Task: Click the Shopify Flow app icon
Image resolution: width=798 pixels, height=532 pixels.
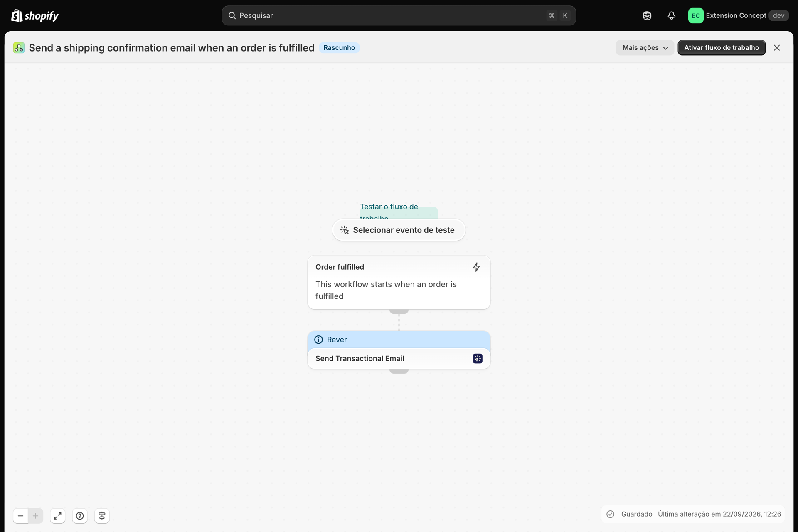Action: tap(19, 48)
